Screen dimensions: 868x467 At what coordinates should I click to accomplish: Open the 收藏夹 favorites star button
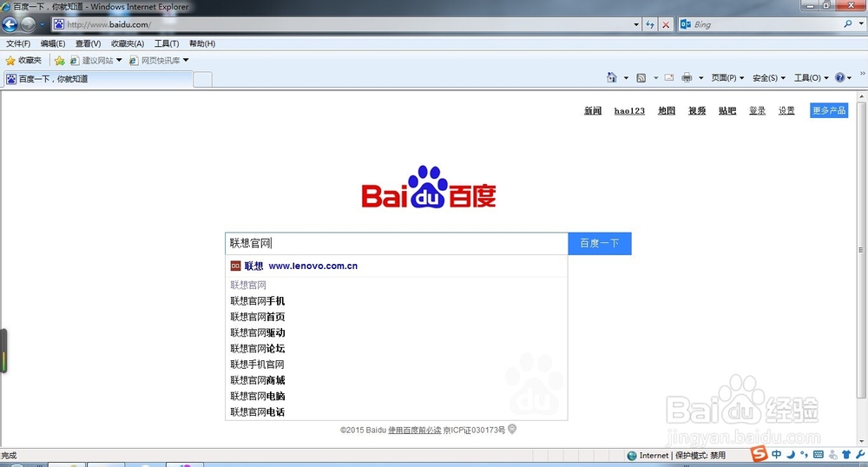point(23,60)
